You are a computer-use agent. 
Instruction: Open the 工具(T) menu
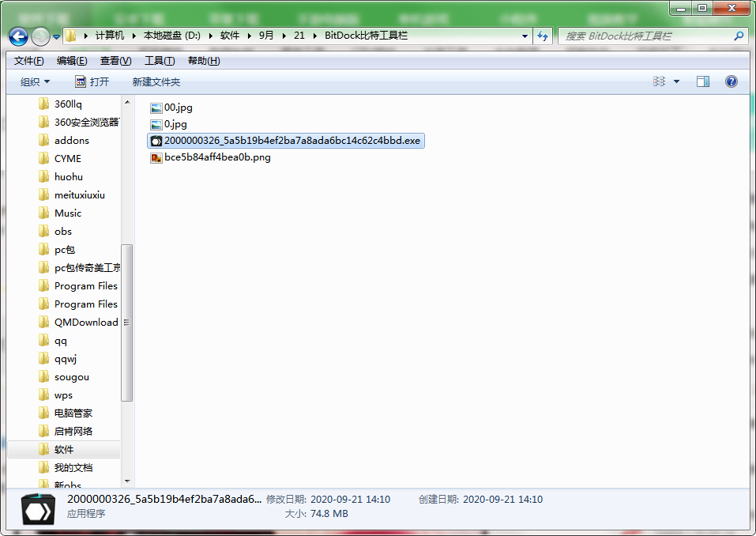[x=160, y=61]
